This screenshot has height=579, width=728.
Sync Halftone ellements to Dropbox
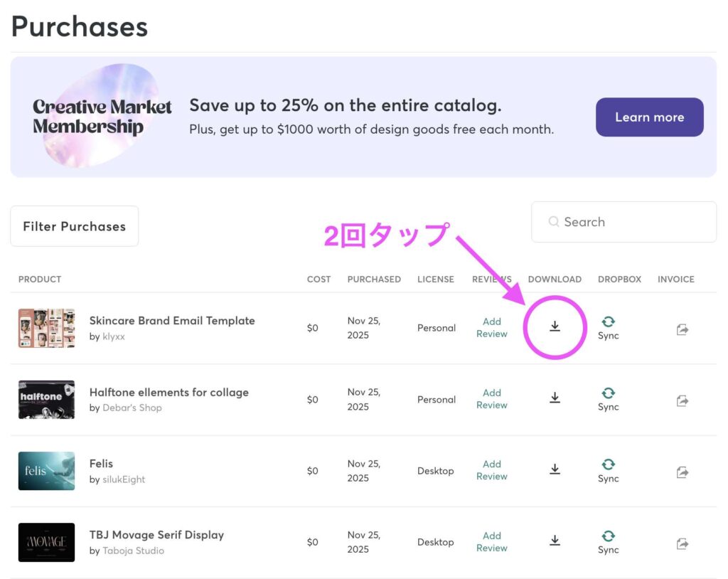tap(609, 399)
